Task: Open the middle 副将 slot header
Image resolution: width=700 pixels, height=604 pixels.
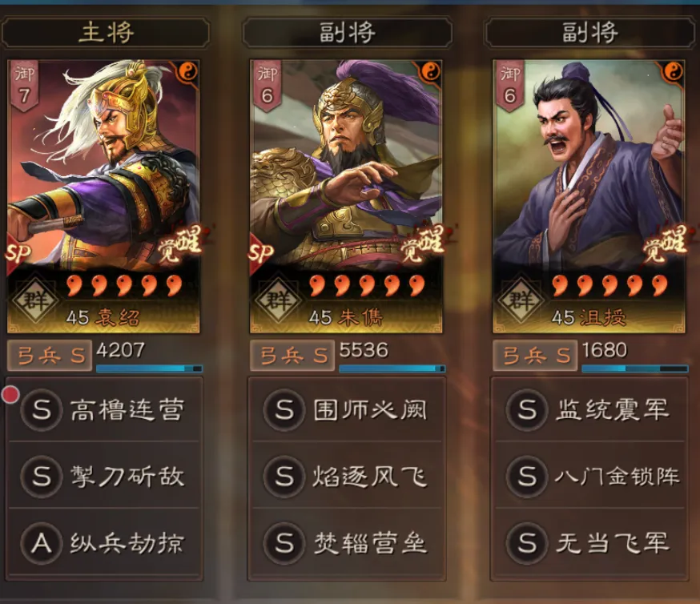Action: 348,33
